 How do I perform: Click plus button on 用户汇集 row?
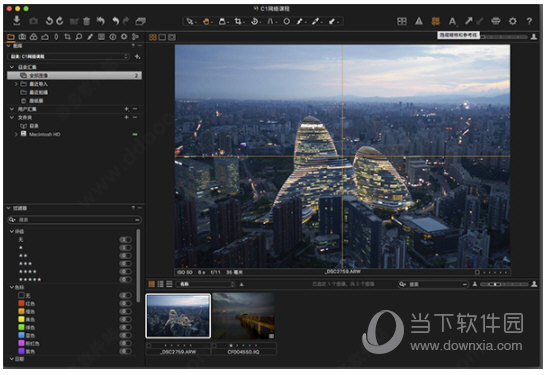click(127, 109)
